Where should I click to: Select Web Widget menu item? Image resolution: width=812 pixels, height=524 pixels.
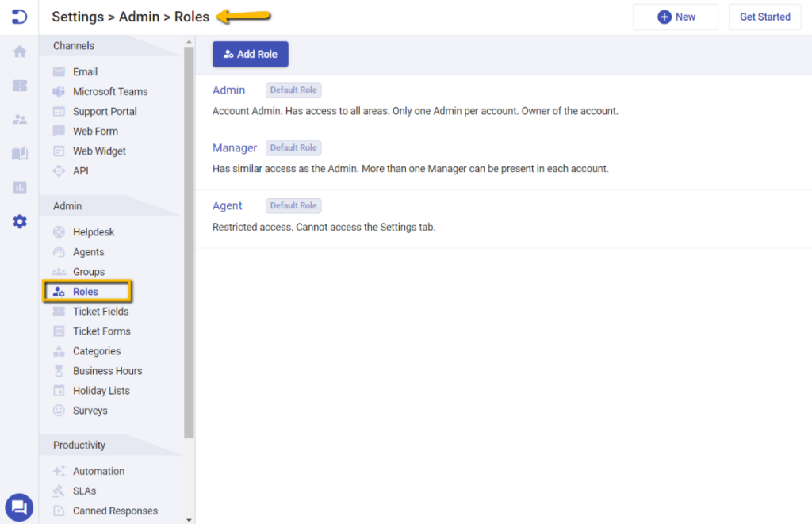pyautogui.click(x=99, y=151)
